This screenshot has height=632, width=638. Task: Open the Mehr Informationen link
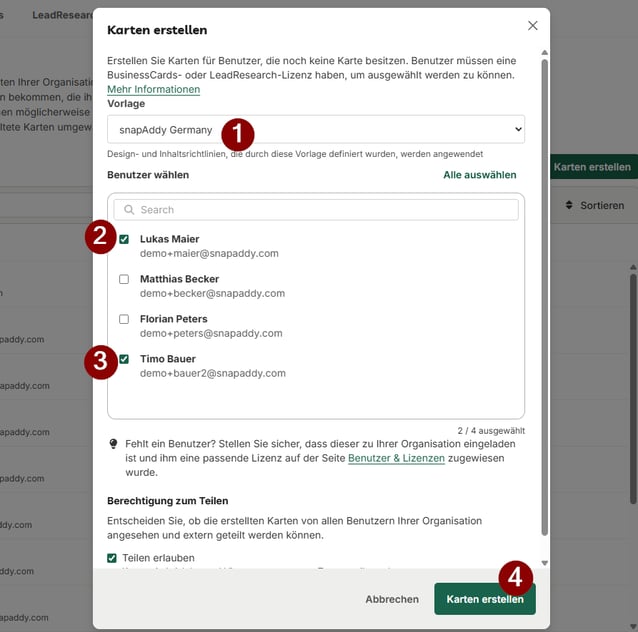click(153, 89)
